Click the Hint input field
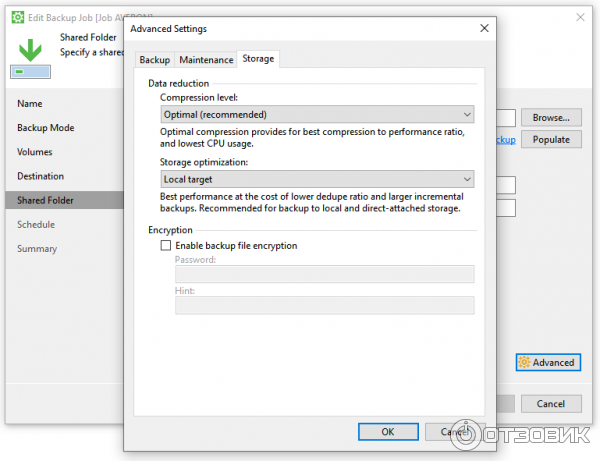This screenshot has width=600, height=461. [x=324, y=305]
